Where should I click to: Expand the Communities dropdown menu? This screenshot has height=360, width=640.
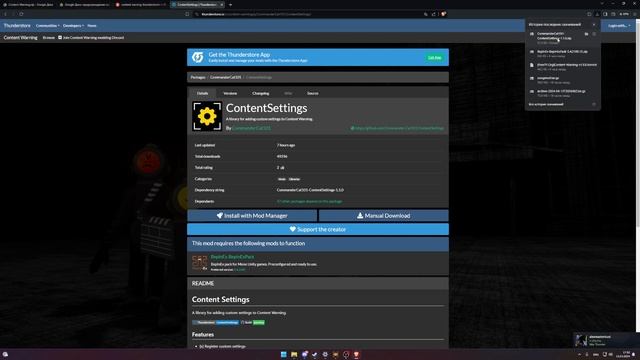pyautogui.click(x=47, y=26)
